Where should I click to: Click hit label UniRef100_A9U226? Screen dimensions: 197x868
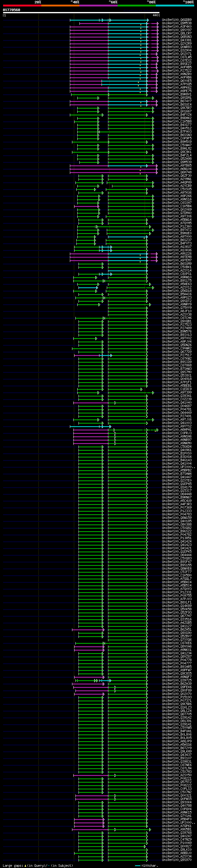click(177, 253)
